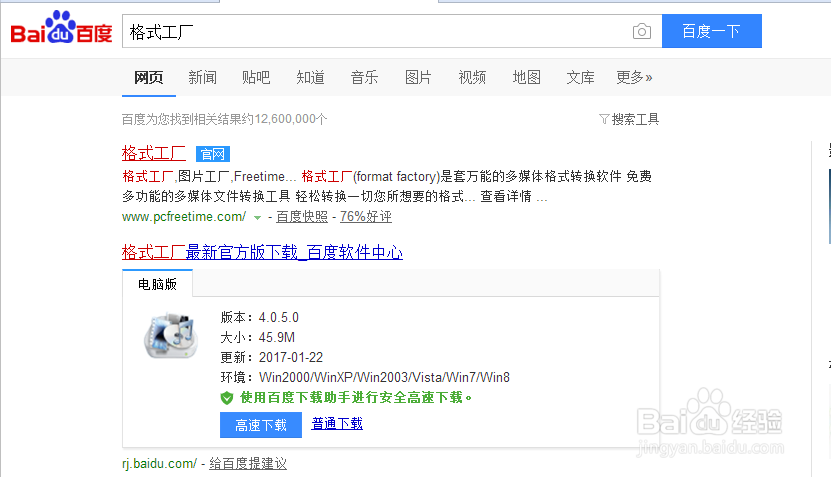
Task: Click the version value 4.0.5.0
Action: pyautogui.click(x=279, y=317)
